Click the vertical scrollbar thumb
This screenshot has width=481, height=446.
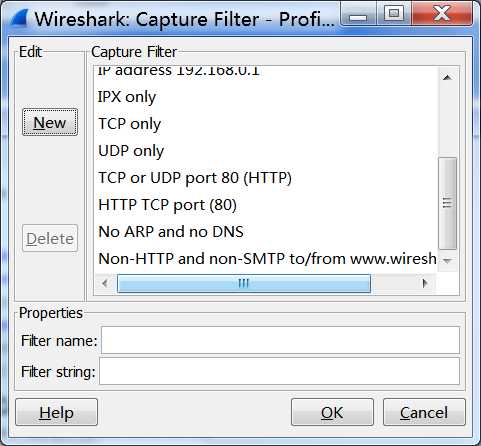coord(447,203)
